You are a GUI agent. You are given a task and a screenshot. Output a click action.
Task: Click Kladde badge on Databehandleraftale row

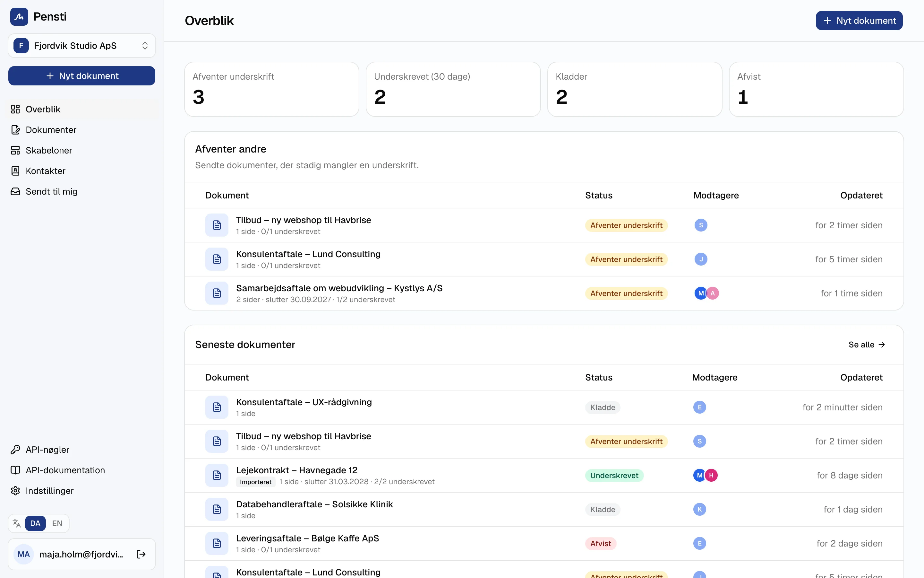[x=603, y=509]
